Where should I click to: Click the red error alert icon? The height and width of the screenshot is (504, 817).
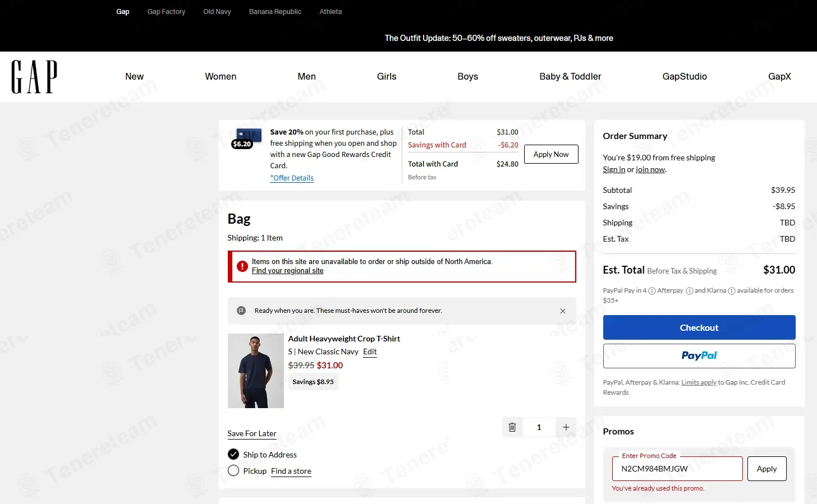(x=242, y=266)
